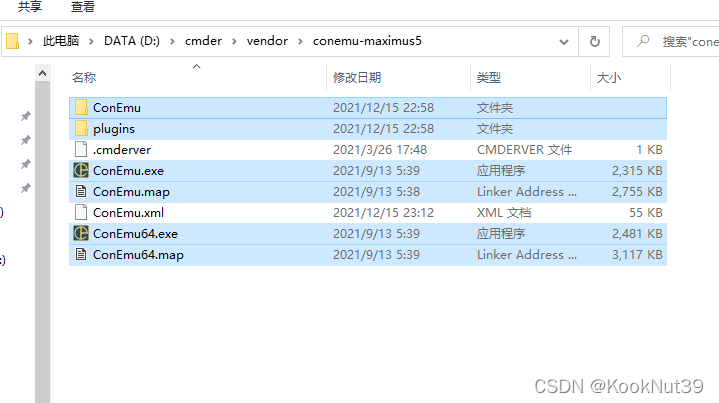Select the ConEmu64.exe file name
This screenshot has height=403, width=719.
135,234
